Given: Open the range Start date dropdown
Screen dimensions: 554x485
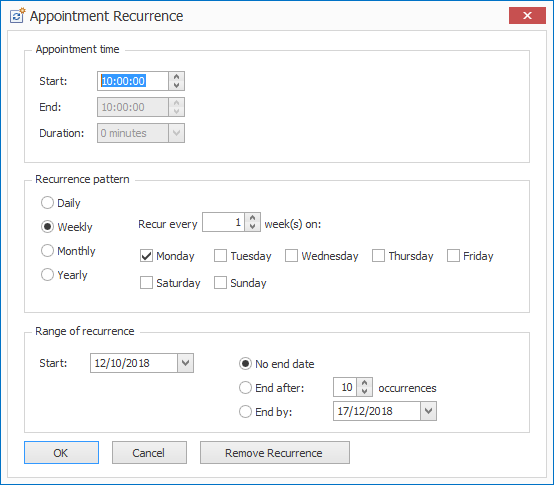Looking at the screenshot, I should pyautogui.click(x=185, y=363).
